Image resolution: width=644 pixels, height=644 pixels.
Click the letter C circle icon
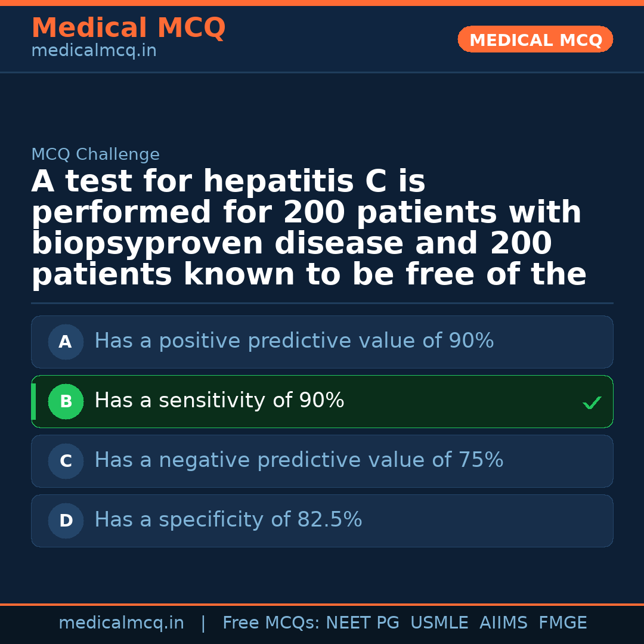point(66,462)
